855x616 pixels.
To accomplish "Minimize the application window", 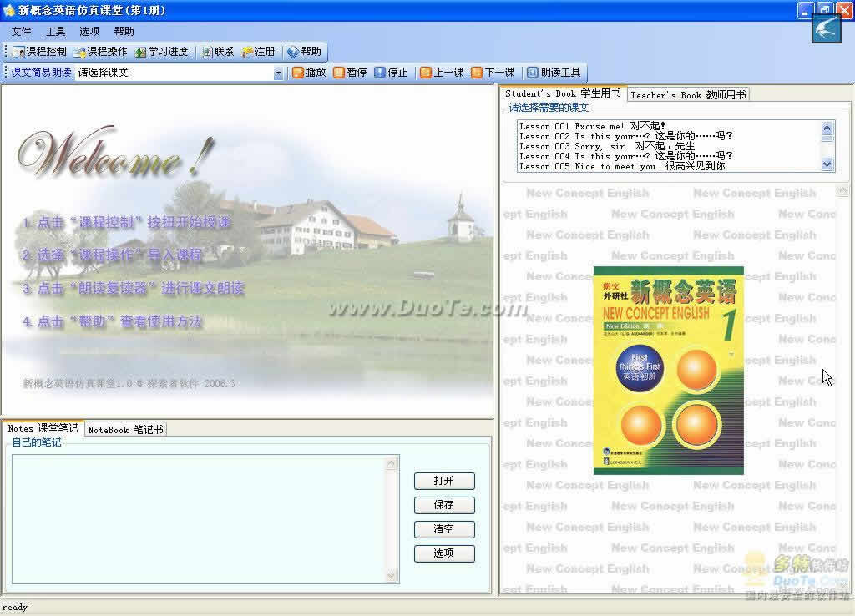I will [x=805, y=10].
